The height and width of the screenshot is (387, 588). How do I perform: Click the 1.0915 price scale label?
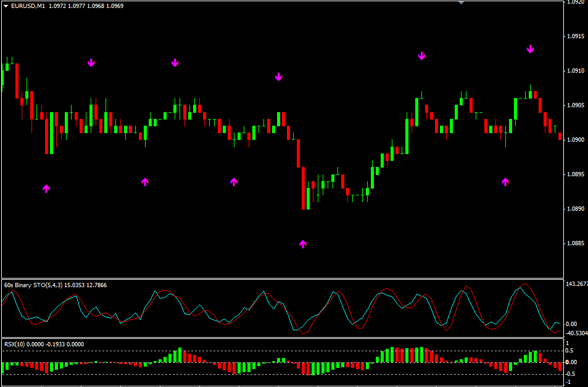pos(575,36)
